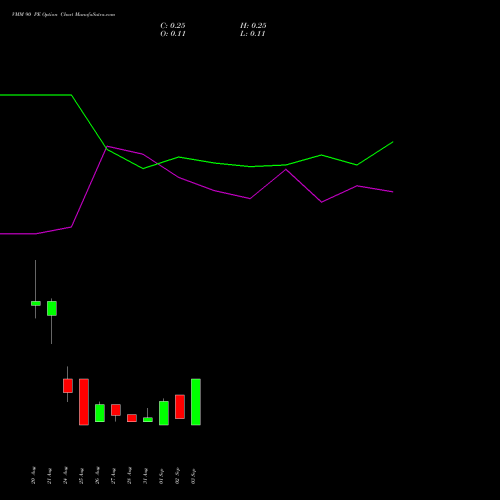Click the small red candlestick for 28 Aug
This screenshot has height=500, width=500.
pyautogui.click(x=132, y=418)
